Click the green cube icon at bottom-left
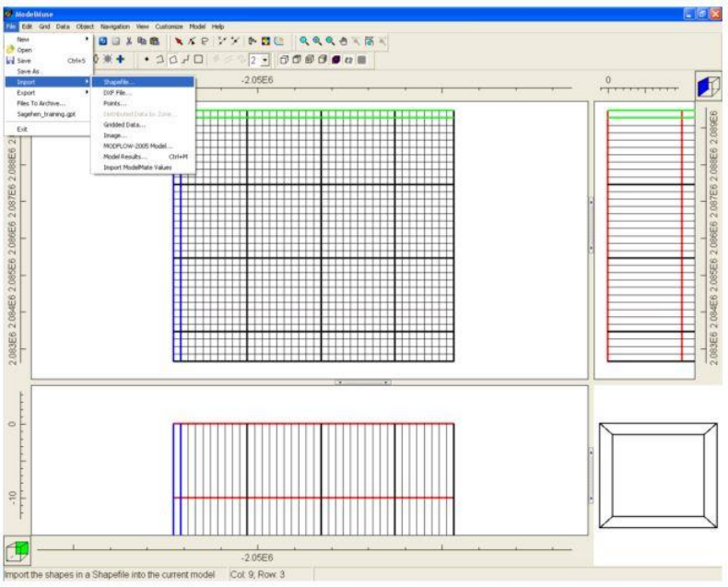Viewport: 728px width, 587px height. click(x=18, y=551)
